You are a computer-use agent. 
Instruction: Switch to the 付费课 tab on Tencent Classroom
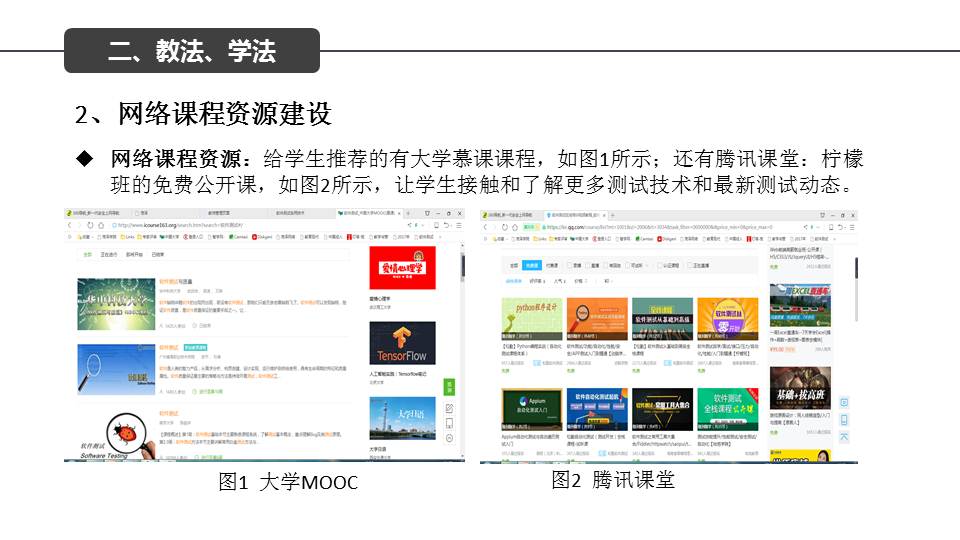tap(553, 265)
